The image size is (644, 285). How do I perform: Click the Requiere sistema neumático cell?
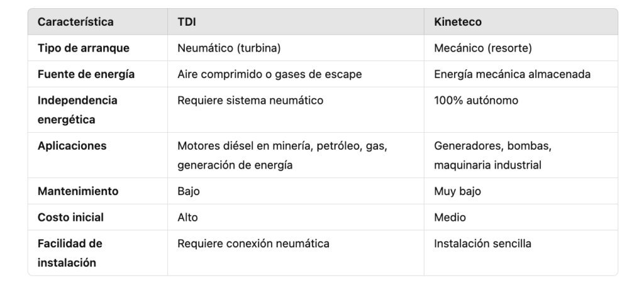pos(250,101)
